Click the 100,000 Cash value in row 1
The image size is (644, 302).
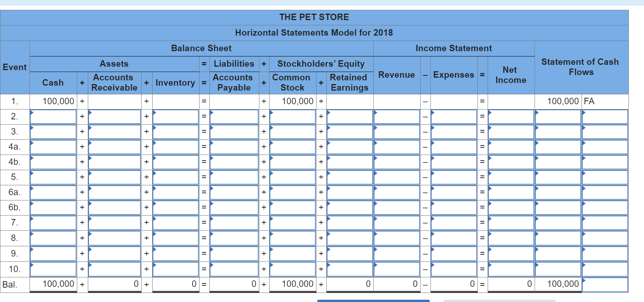[x=58, y=101]
